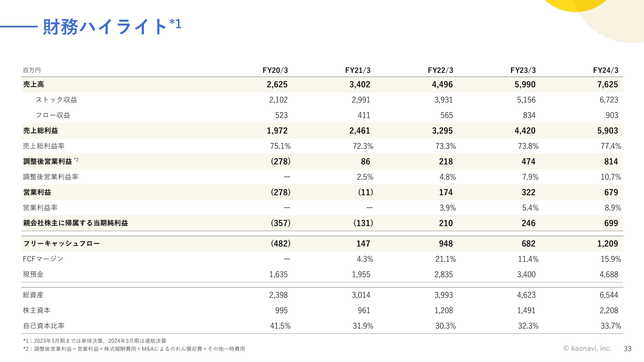Click the 親会社株主に帰属する当期純利益 label

pos(75,223)
